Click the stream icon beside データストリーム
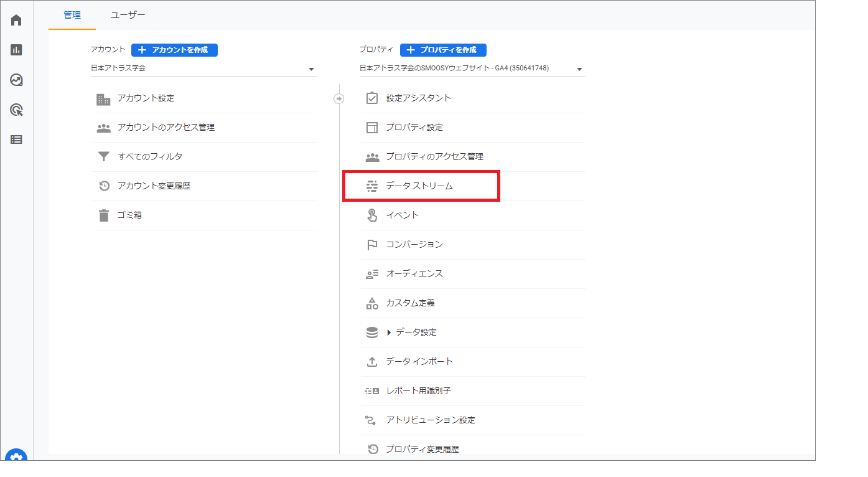Screen dimensions: 868x477 coord(372,186)
